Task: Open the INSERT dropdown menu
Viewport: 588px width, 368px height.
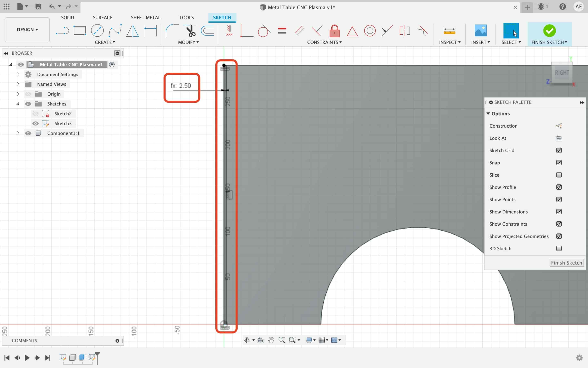Action: tap(480, 42)
